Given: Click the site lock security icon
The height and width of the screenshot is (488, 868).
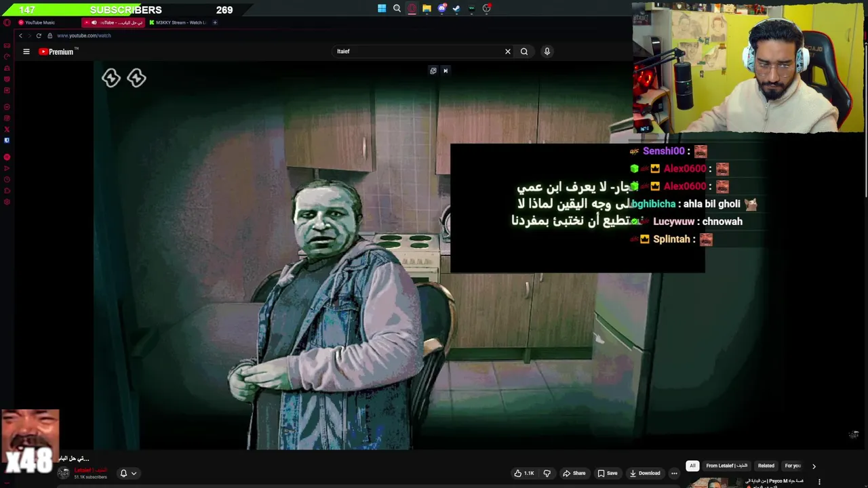Looking at the screenshot, I should [50, 35].
